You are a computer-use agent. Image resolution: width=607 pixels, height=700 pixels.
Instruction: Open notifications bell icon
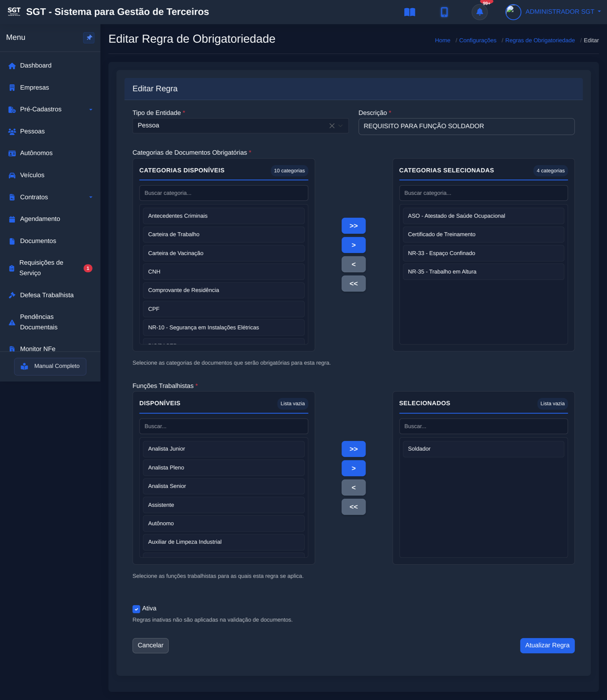(479, 12)
